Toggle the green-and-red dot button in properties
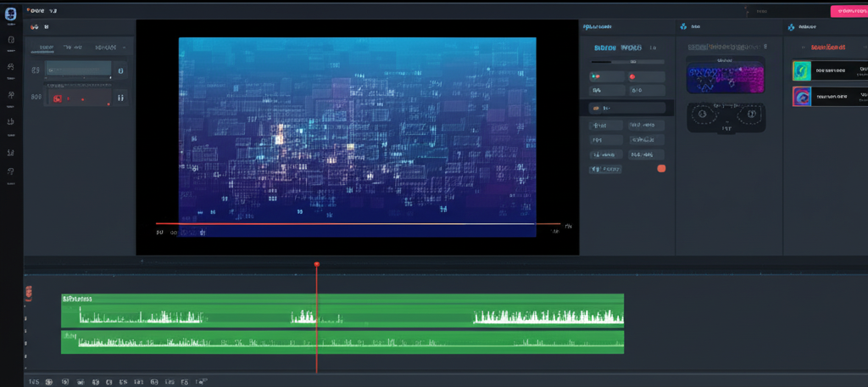 [x=606, y=77]
